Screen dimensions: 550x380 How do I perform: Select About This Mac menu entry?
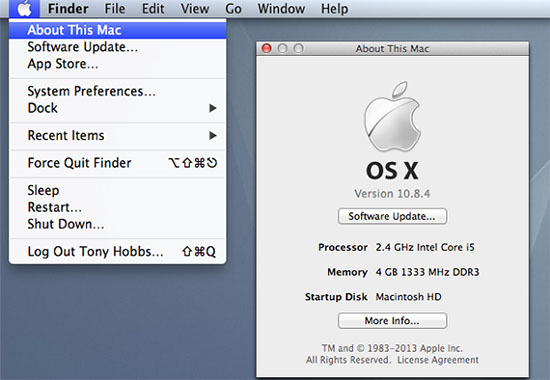[118, 30]
